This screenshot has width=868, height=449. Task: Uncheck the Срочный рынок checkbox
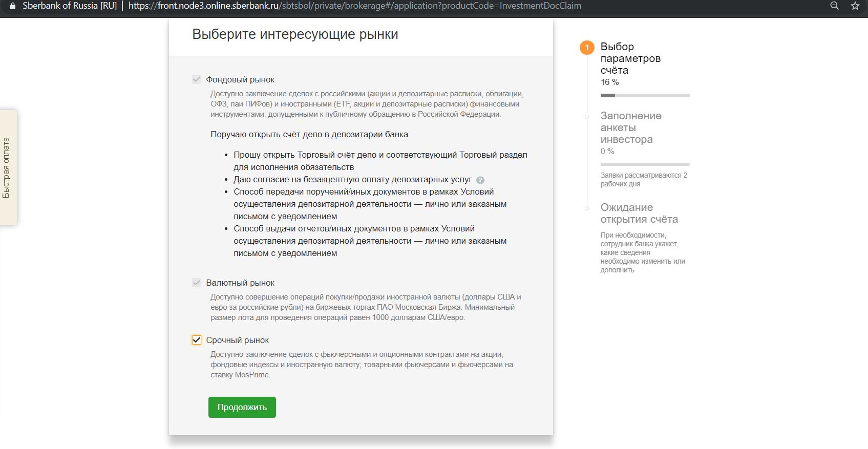pos(197,340)
